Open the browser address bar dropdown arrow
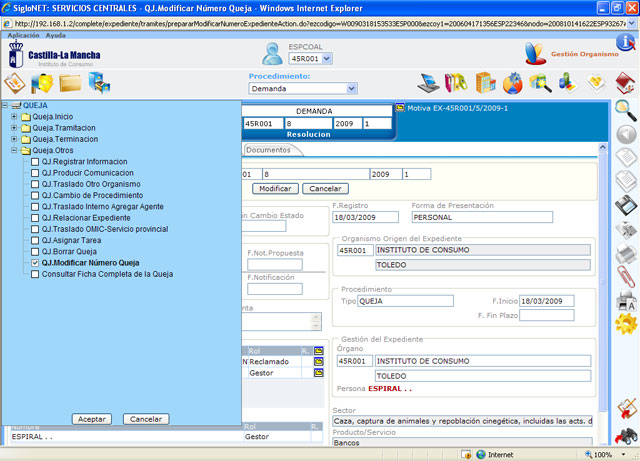 click(x=632, y=24)
